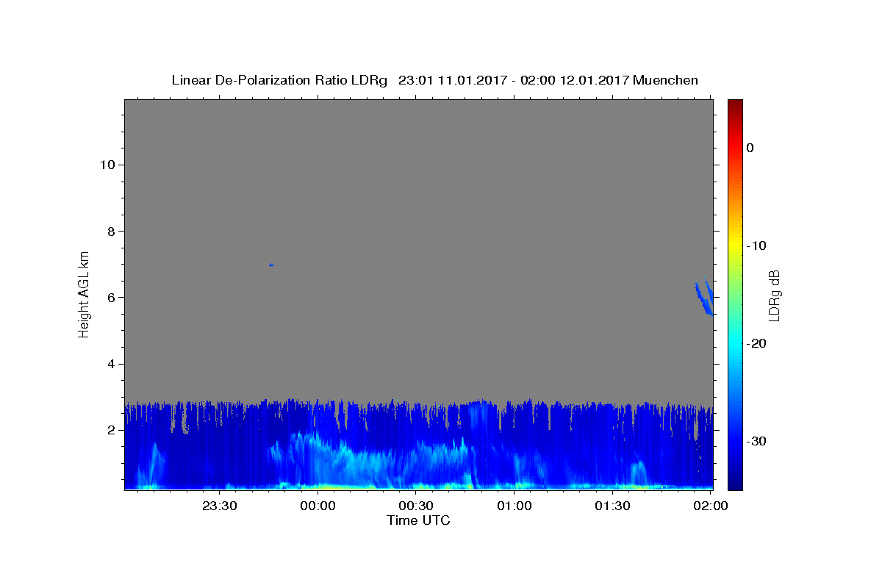This screenshot has width=882, height=588.
Task: Click the 01:00 time axis label
Action: [x=514, y=506]
